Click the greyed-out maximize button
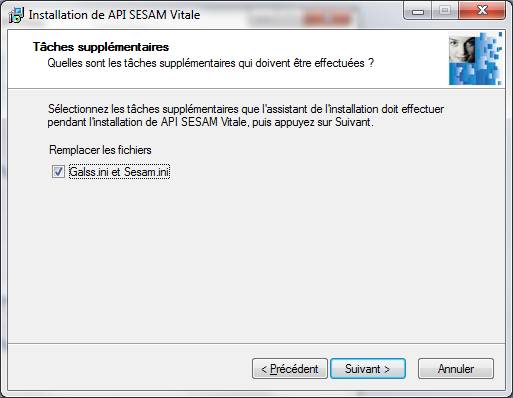The width and height of the screenshot is (513, 398). coord(445,11)
